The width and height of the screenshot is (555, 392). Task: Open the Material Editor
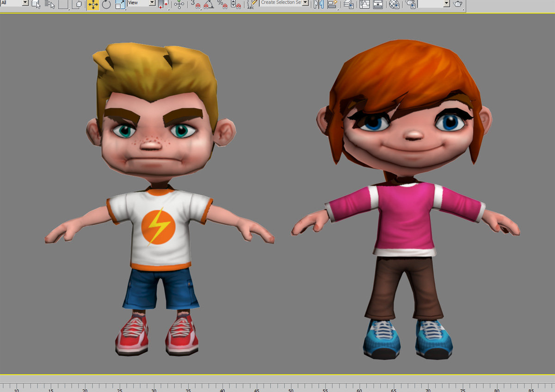pyautogui.click(x=394, y=5)
